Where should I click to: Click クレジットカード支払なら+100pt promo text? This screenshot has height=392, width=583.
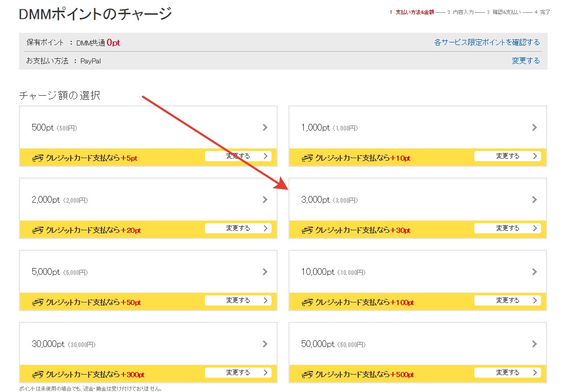click(x=364, y=302)
